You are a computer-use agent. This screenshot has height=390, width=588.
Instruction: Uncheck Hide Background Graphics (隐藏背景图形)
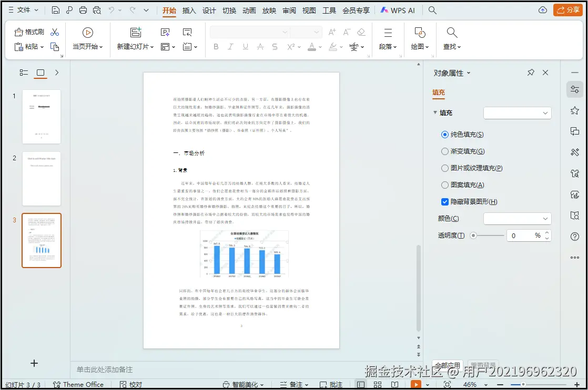445,202
